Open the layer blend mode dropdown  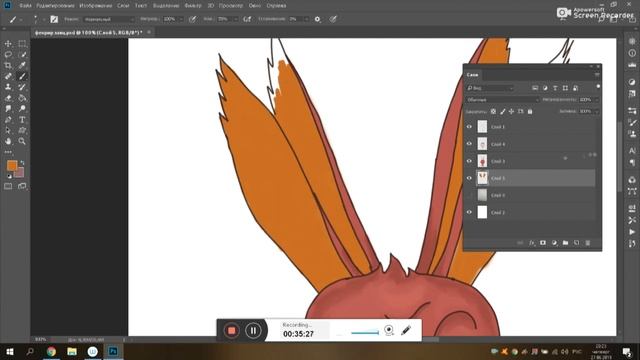click(502, 100)
